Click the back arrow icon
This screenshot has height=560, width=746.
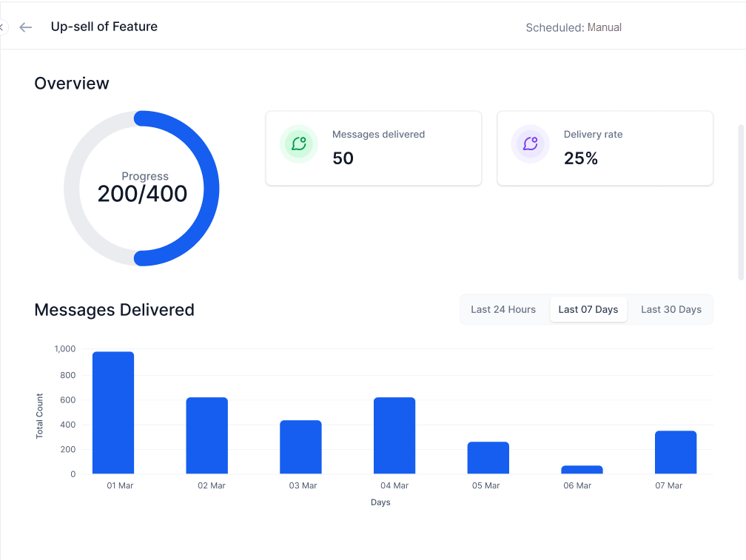click(26, 27)
